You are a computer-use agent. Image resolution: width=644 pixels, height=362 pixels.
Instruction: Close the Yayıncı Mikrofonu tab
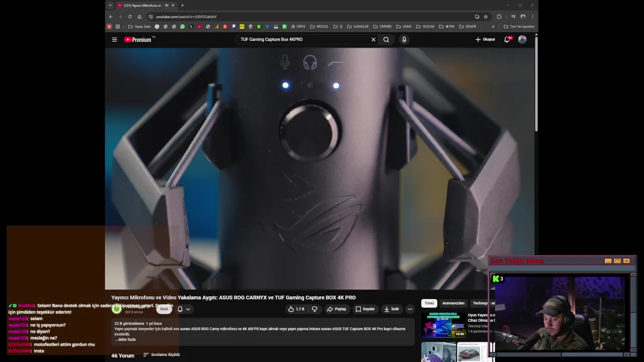173,6
